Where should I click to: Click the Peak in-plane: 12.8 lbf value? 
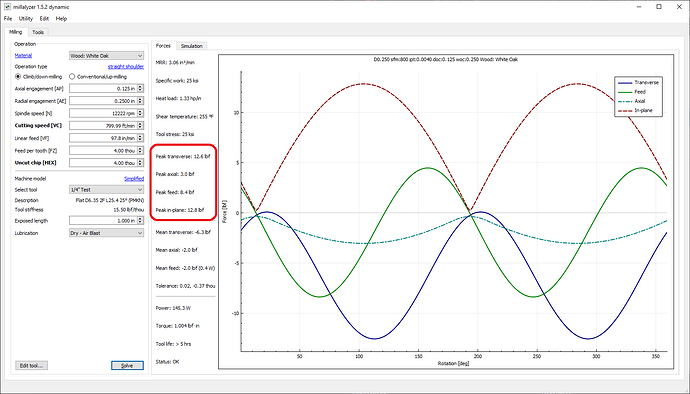pyautogui.click(x=180, y=210)
